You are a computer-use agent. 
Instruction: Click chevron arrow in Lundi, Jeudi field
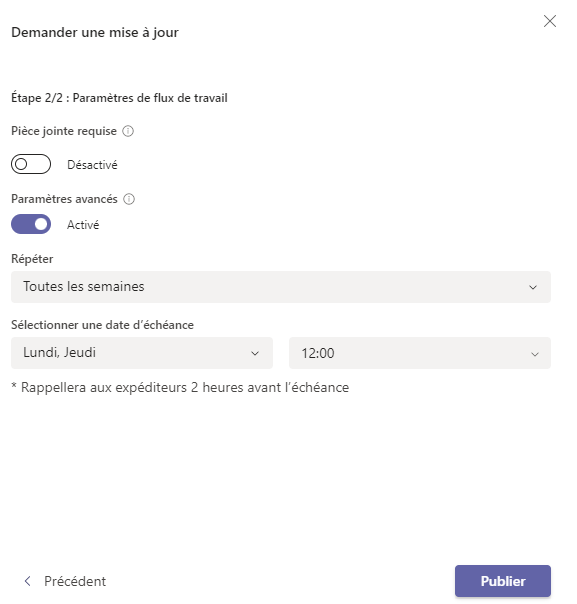tap(255, 354)
